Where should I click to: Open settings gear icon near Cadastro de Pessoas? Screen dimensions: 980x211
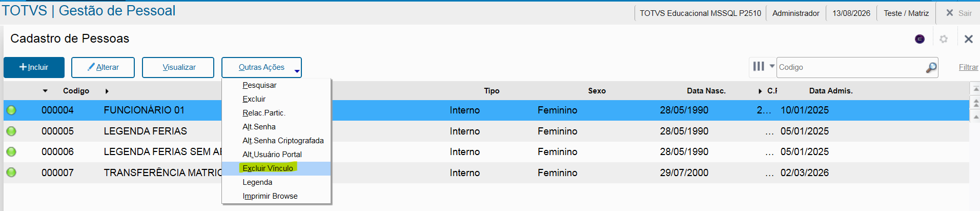(x=944, y=39)
